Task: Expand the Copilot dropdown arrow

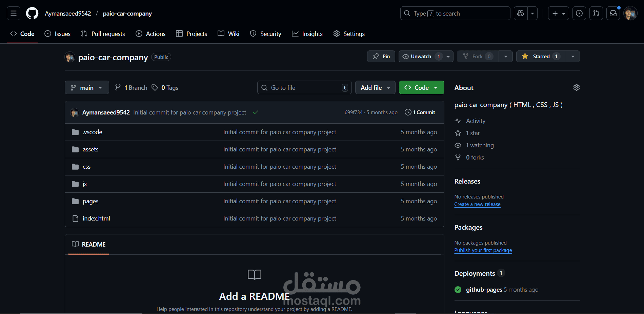Action: coord(532,13)
